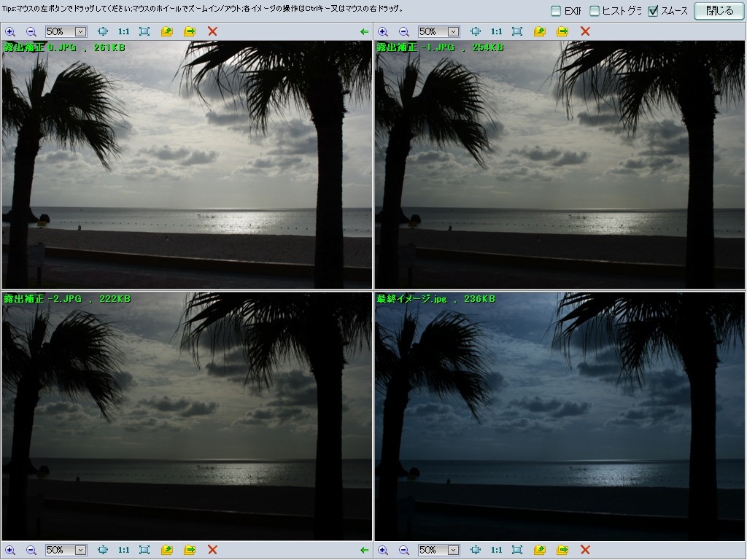Click folder move-arrow icon above 露出補正 0.JPG
The image size is (747, 560).
point(190,31)
